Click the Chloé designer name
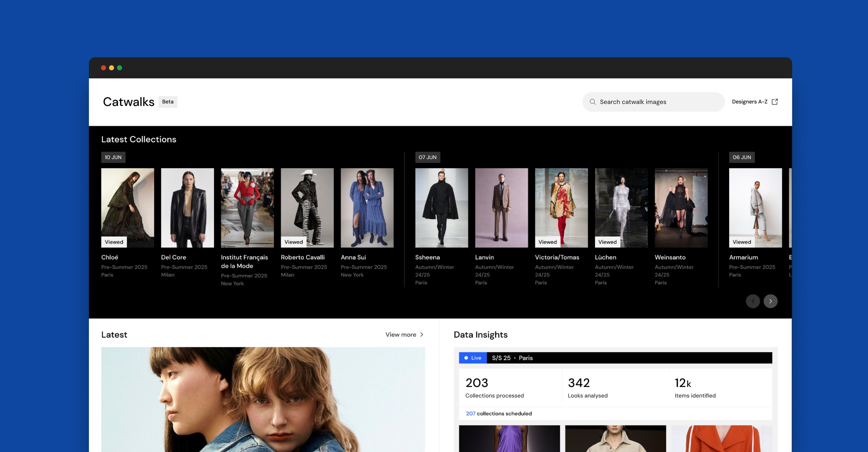The width and height of the screenshot is (868, 452). point(110,257)
